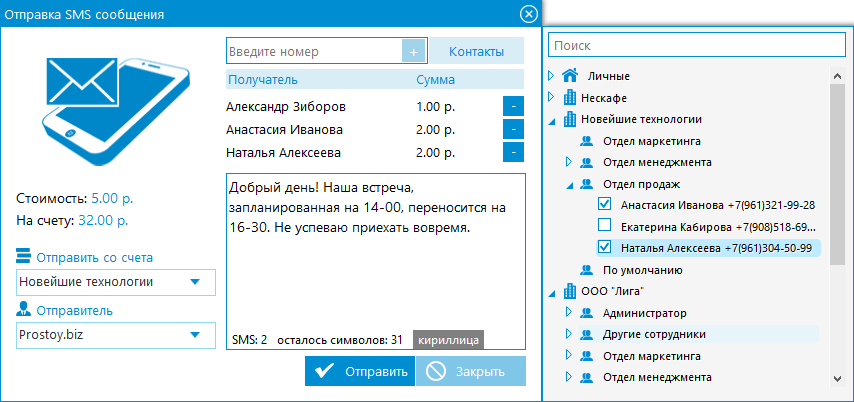Remove recipient Александр Зиборов with minus icon
854x402 pixels.
[513, 106]
